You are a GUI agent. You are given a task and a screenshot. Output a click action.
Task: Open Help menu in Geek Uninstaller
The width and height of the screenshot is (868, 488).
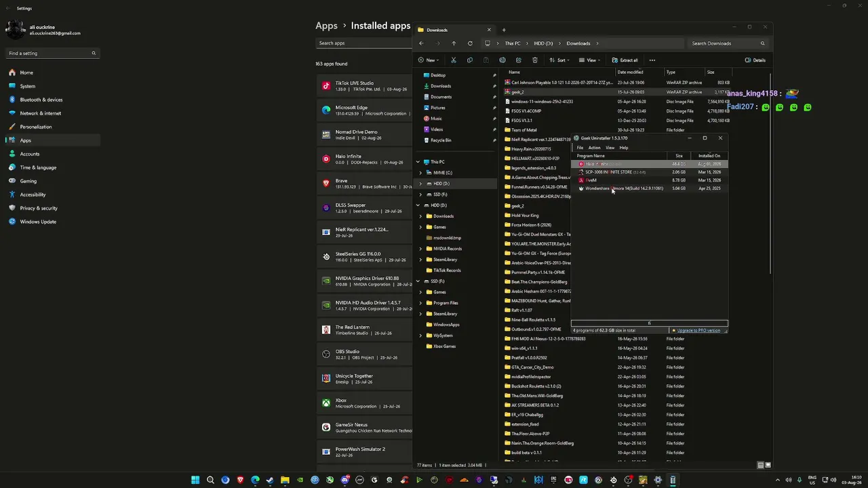click(x=624, y=148)
